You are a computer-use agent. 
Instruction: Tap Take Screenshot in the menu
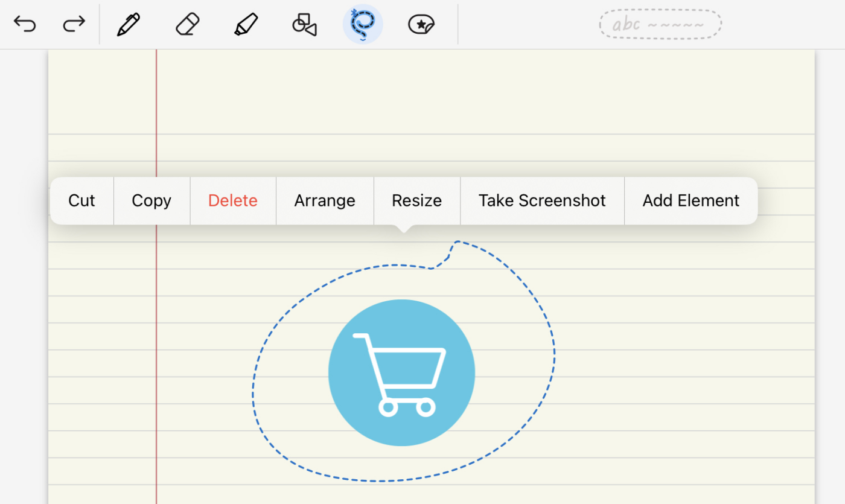(x=541, y=200)
